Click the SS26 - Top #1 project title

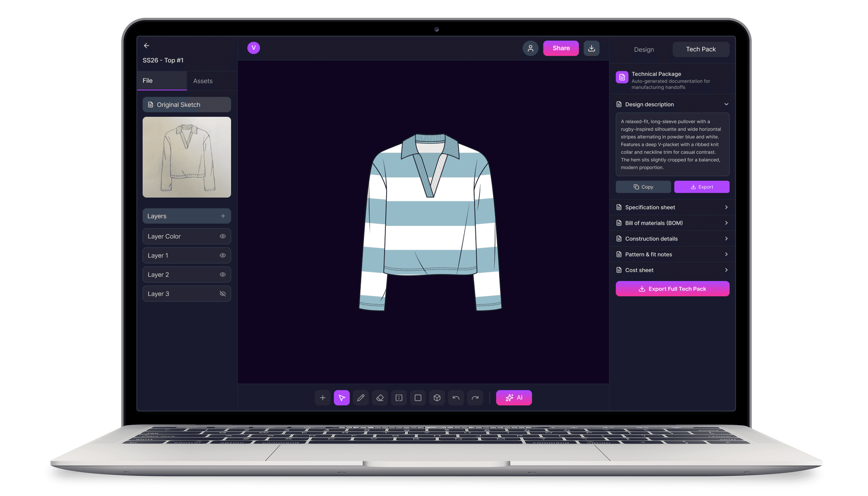(x=163, y=60)
